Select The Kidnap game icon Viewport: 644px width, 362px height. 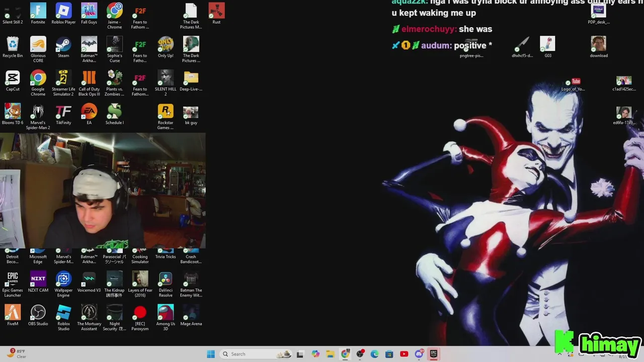click(115, 285)
